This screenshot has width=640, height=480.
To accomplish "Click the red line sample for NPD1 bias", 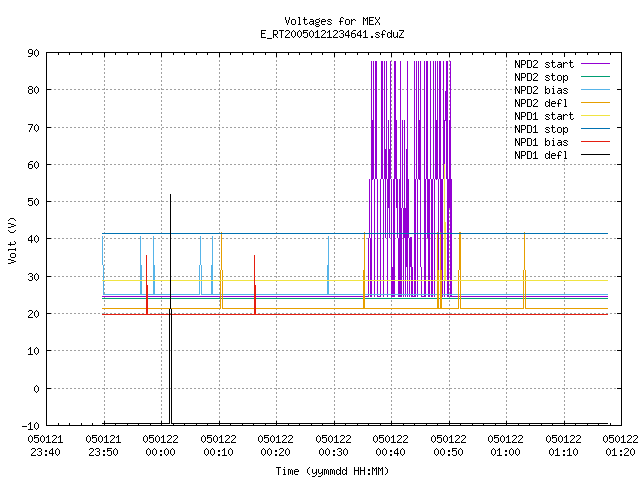I will pos(595,142).
